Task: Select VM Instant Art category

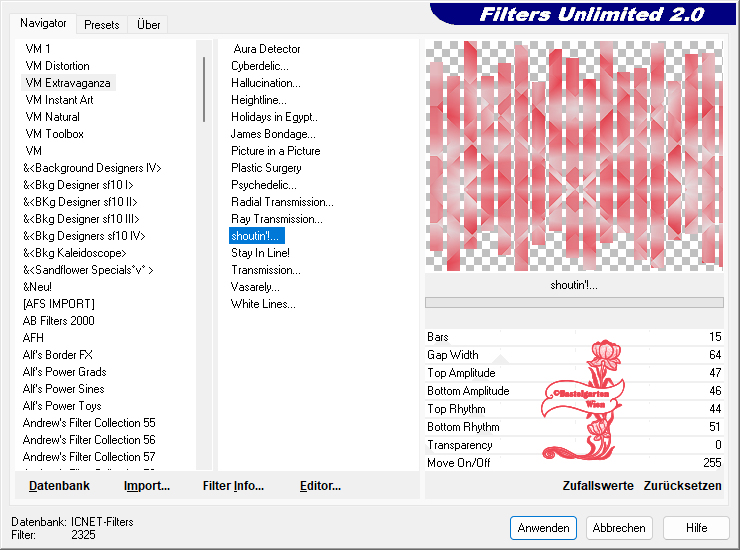Action: pos(59,100)
